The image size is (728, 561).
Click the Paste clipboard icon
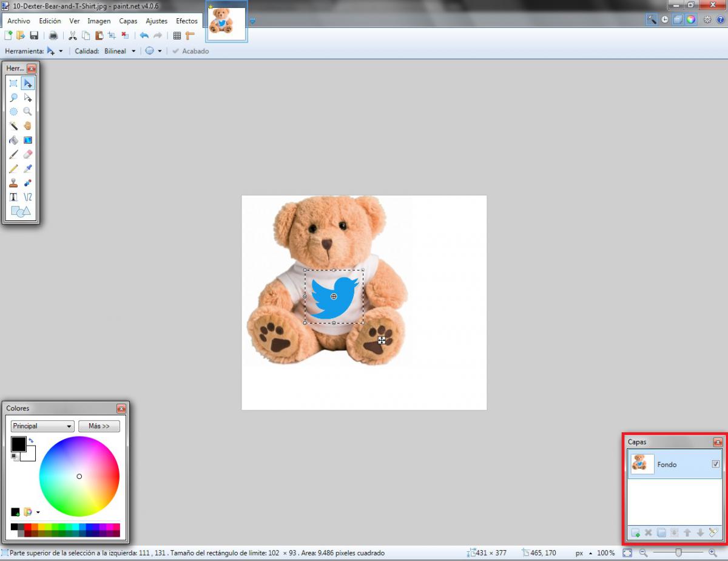99,36
